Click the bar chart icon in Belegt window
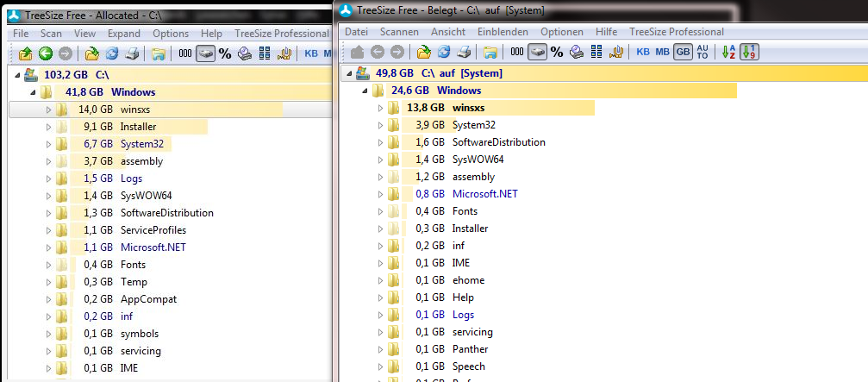 (x=616, y=52)
